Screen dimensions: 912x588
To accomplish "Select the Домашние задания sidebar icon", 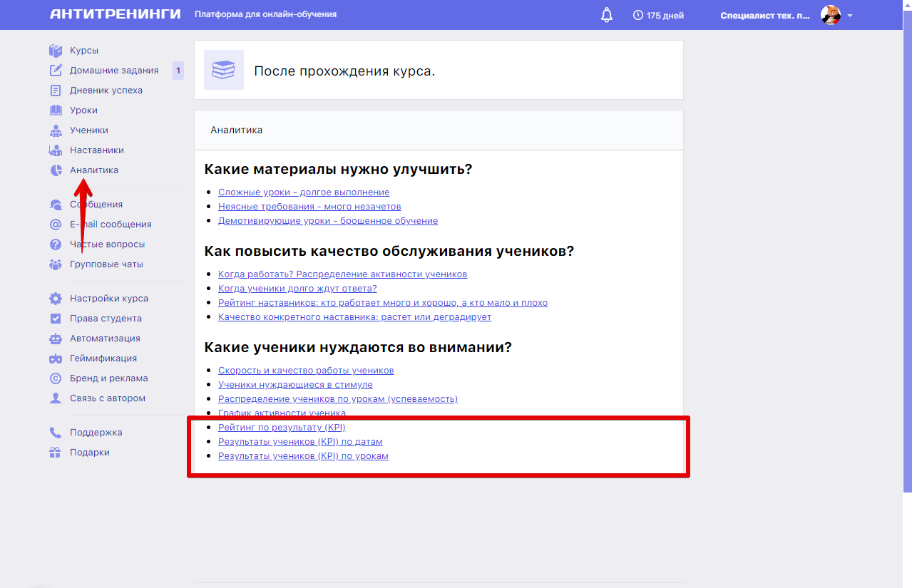I will [56, 70].
